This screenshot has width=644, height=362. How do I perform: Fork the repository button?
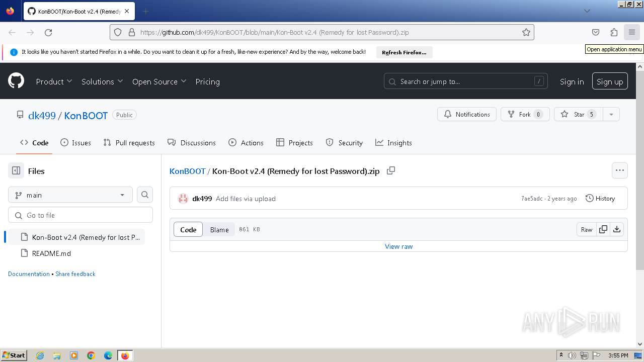pos(525,114)
